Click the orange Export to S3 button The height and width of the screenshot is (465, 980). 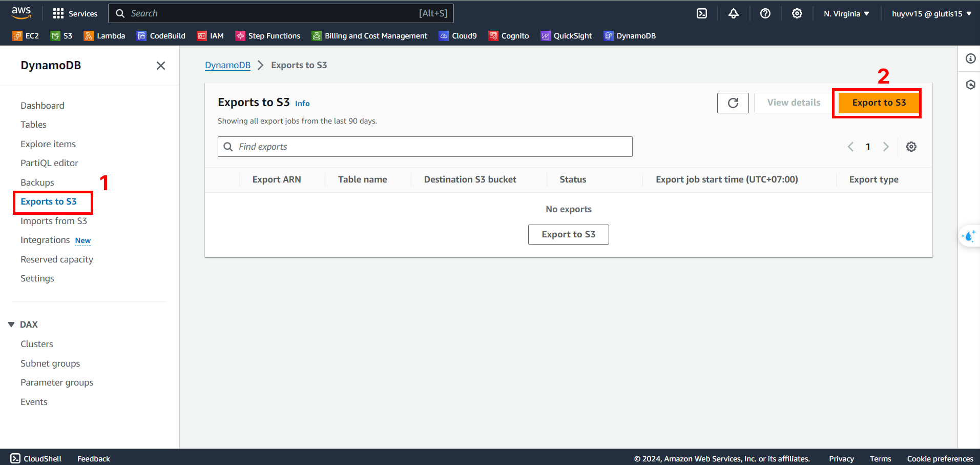point(879,103)
